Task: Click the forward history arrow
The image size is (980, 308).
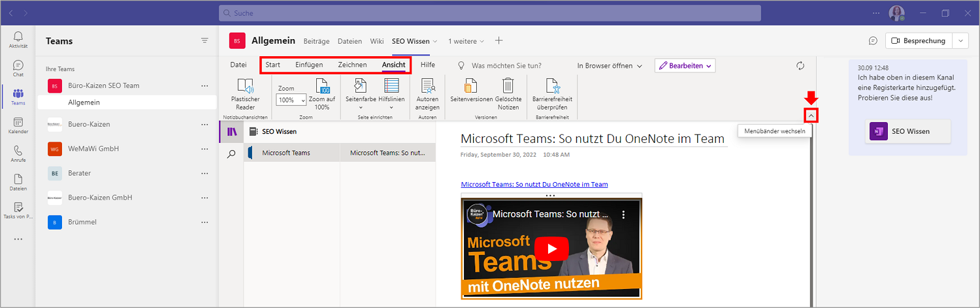Action: [x=25, y=13]
